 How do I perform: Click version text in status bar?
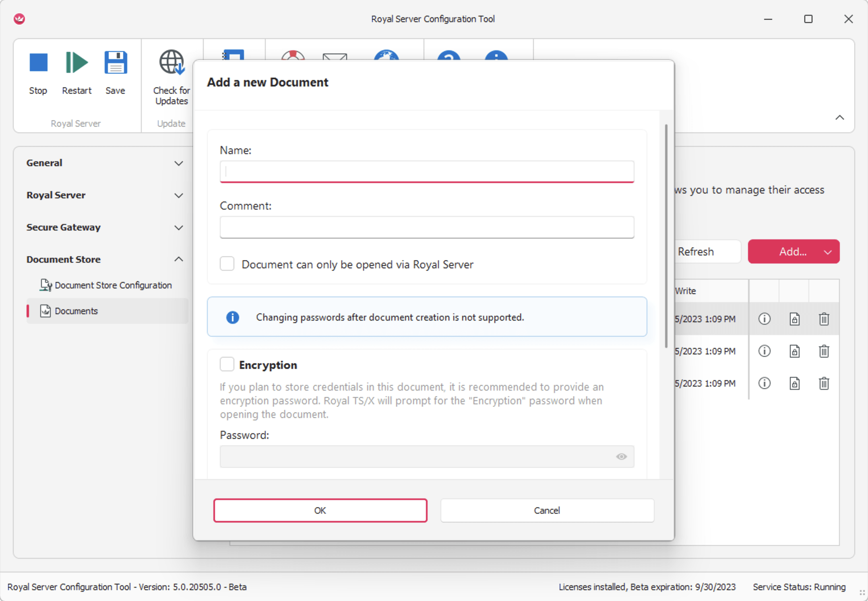point(127,587)
